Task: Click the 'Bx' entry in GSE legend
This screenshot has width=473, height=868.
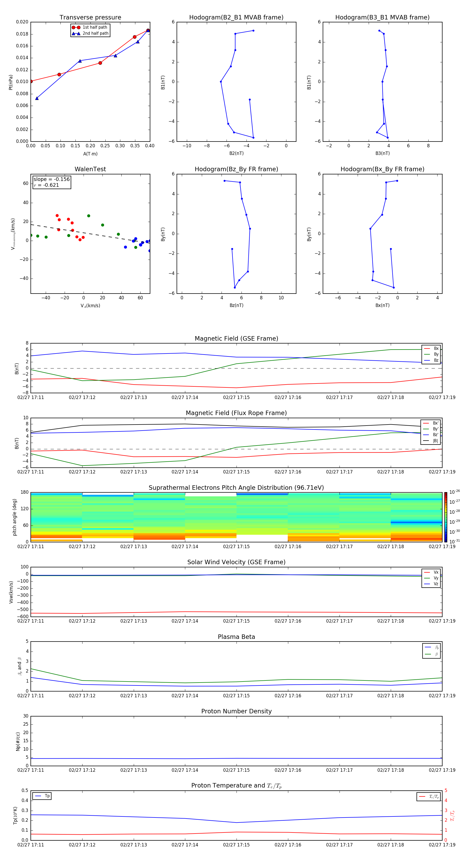Action: coord(431,349)
